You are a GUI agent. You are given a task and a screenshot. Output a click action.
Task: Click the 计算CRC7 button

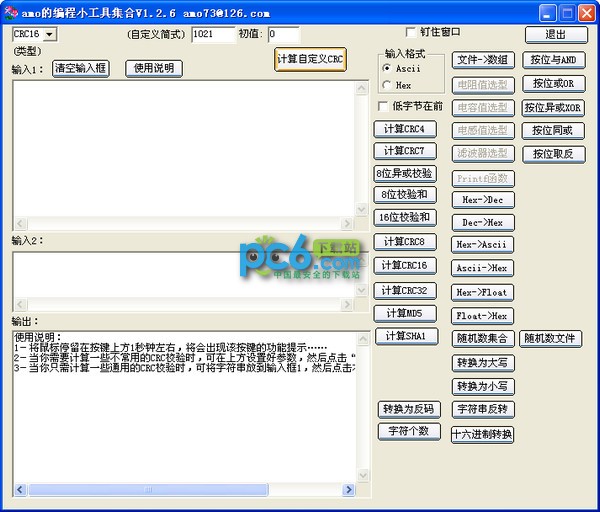404,151
